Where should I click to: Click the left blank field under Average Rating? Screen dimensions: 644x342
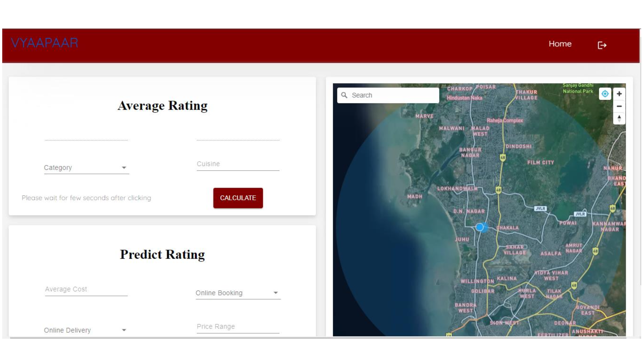pyautogui.click(x=86, y=136)
